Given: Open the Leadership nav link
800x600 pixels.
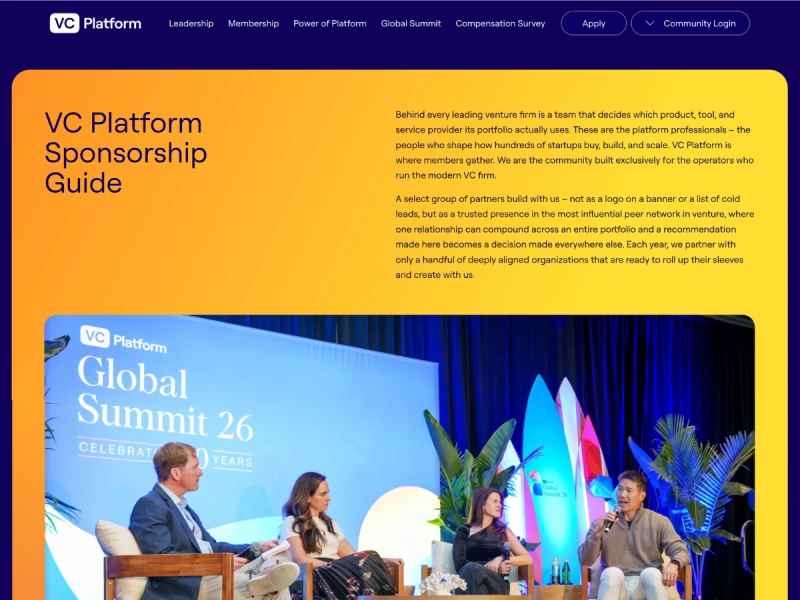Looking at the screenshot, I should (x=191, y=23).
